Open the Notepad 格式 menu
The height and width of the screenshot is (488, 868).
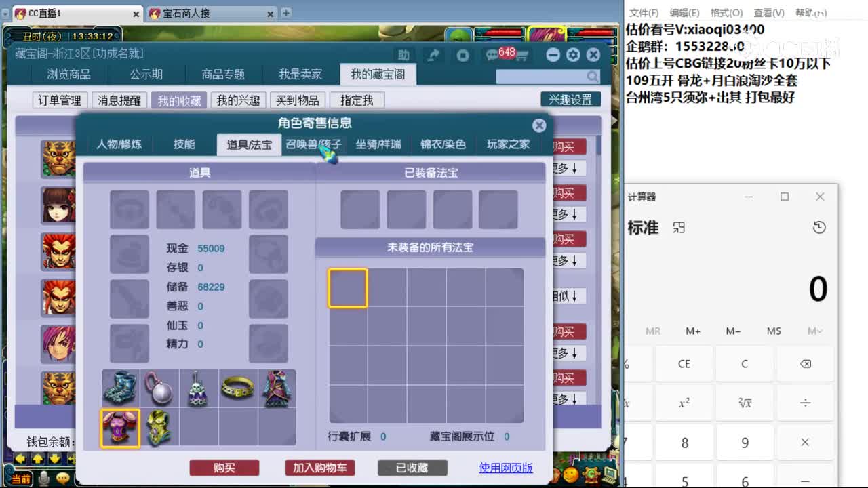(726, 12)
